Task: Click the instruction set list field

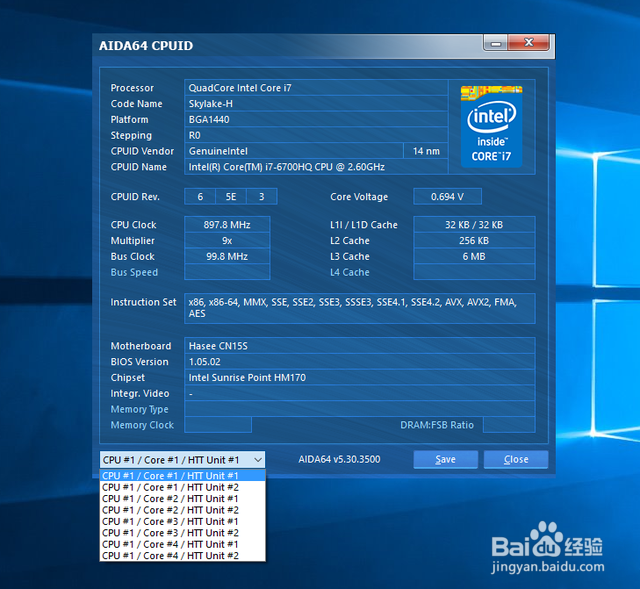Action: [x=360, y=308]
